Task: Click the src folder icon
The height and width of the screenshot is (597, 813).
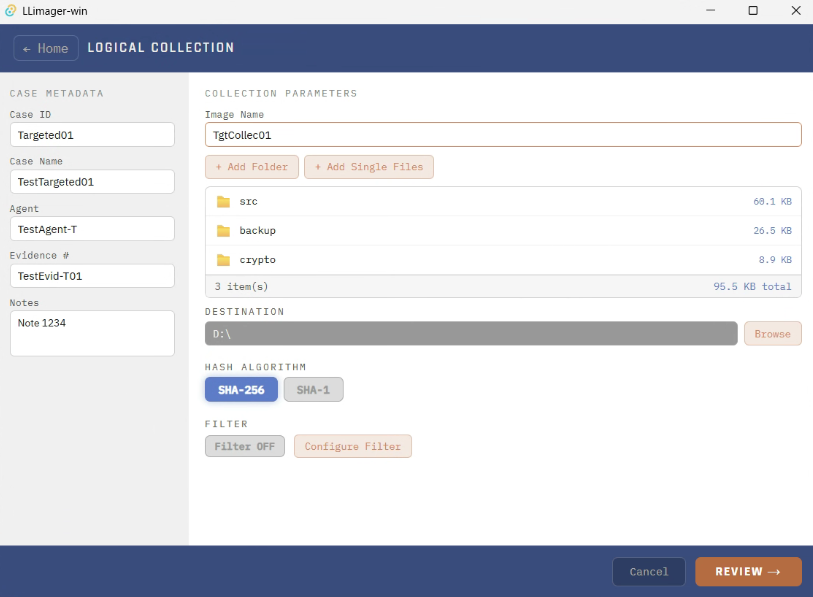Action: [223, 202]
